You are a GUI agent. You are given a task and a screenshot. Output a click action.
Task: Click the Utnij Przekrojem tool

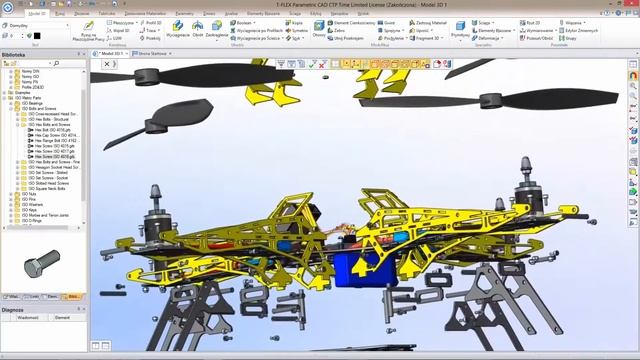point(345,38)
